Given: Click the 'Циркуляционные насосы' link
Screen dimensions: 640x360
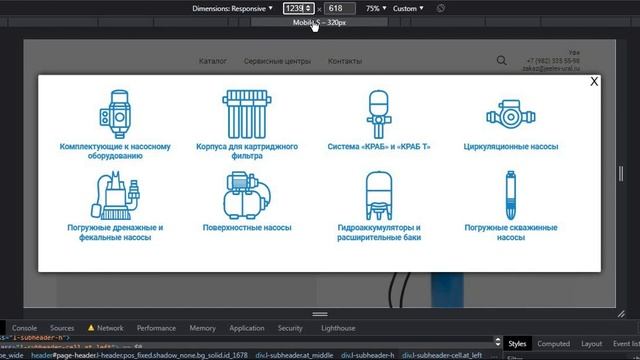Looking at the screenshot, I should coord(511,147).
